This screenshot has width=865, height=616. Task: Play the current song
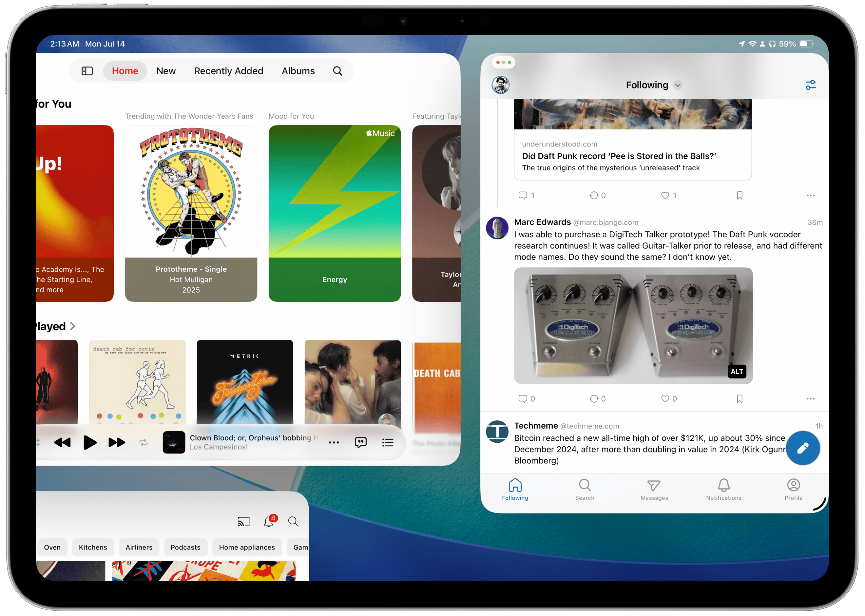[x=90, y=442]
